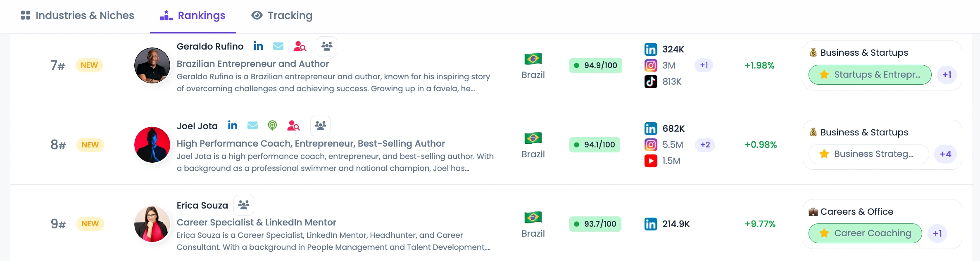This screenshot has height=261, width=980.
Task: Click the YouTube icon showing 1.5M subscribers
Action: coord(651,161)
